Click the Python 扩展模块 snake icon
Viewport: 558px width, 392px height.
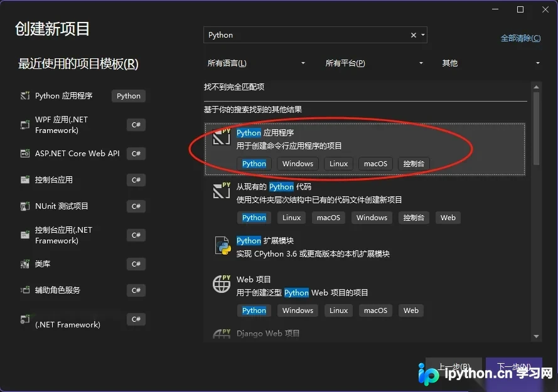[222, 246]
